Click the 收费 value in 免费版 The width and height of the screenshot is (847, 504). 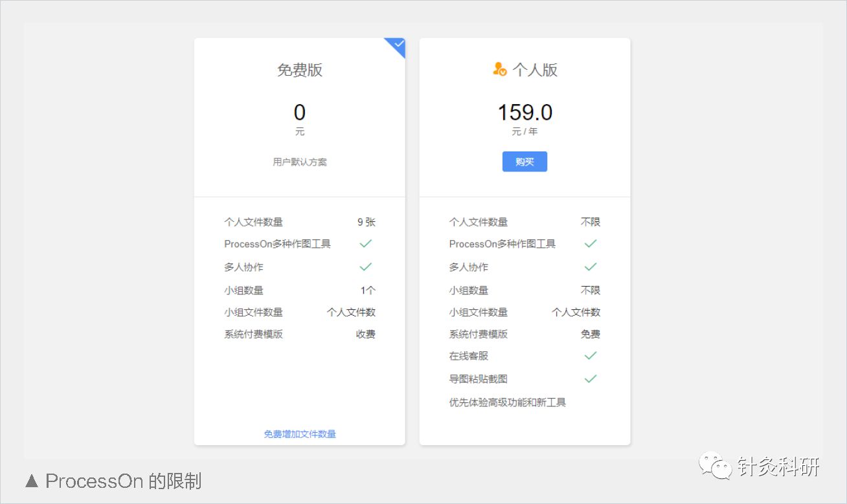pos(366,334)
